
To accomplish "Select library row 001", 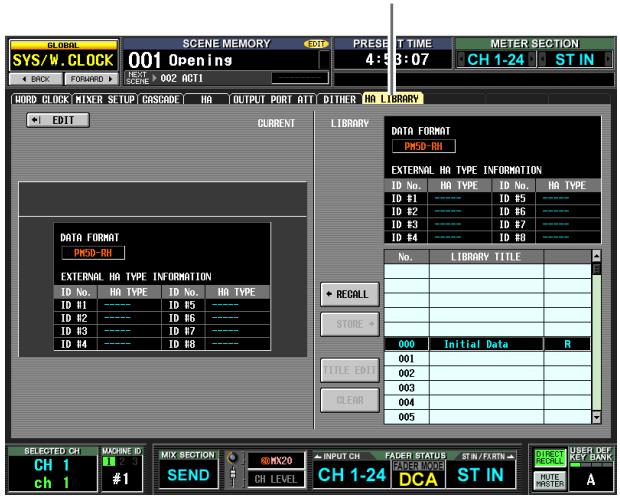I will pyautogui.click(x=487, y=359).
